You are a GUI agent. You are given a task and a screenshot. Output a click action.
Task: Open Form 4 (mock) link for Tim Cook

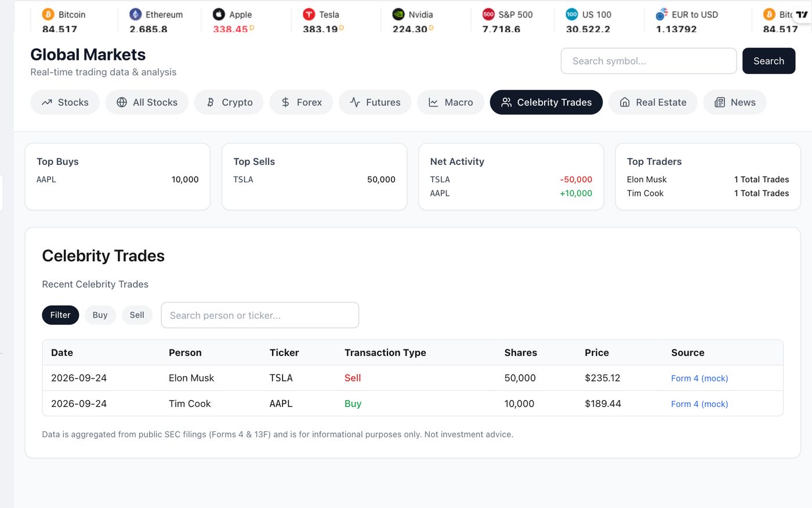(x=699, y=404)
